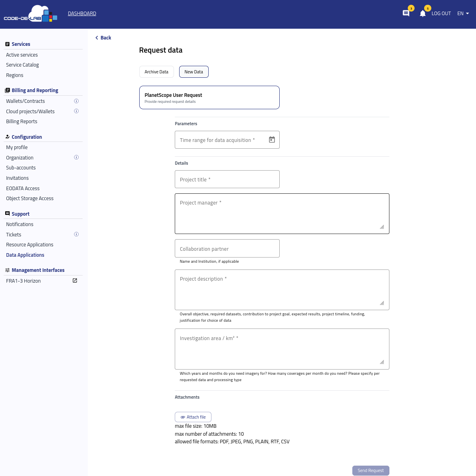Open Service Catalog in sidebar
Screen dimensions: 476x476
[x=22, y=65]
